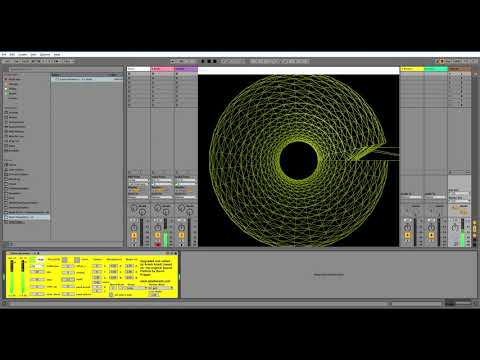Toggle the purple track's activator button
This screenshot has height=360, width=480.
pos(181,235)
